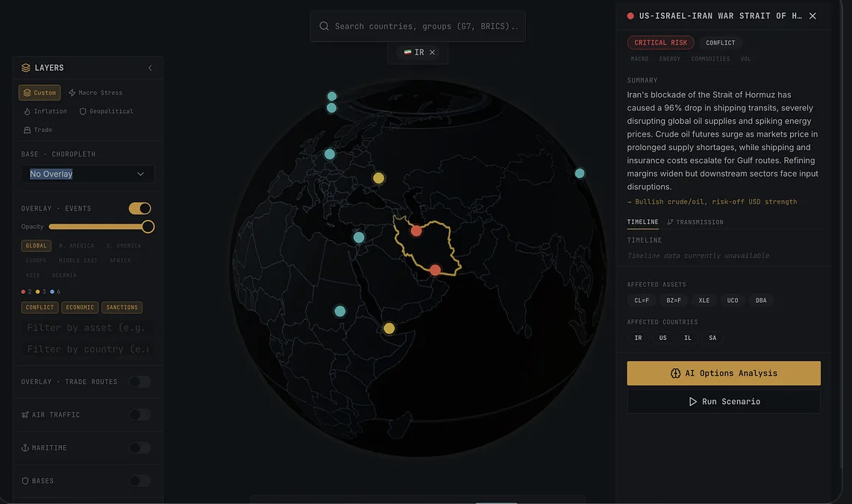Select the S. AMERICA region filter

pyautogui.click(x=124, y=245)
